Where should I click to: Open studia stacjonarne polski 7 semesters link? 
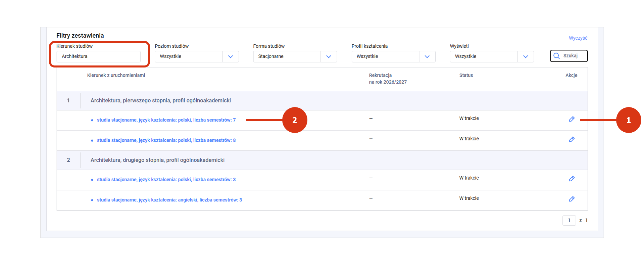[166, 120]
